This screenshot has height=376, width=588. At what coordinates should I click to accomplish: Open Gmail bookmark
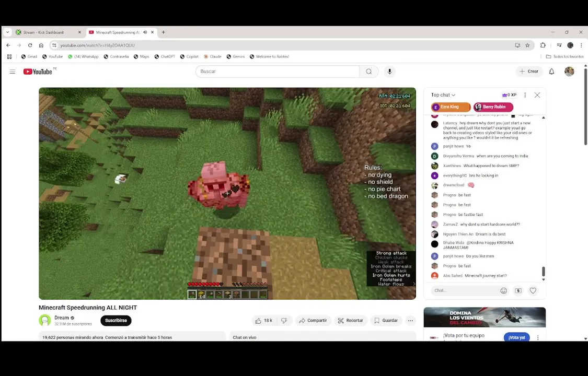(29, 56)
